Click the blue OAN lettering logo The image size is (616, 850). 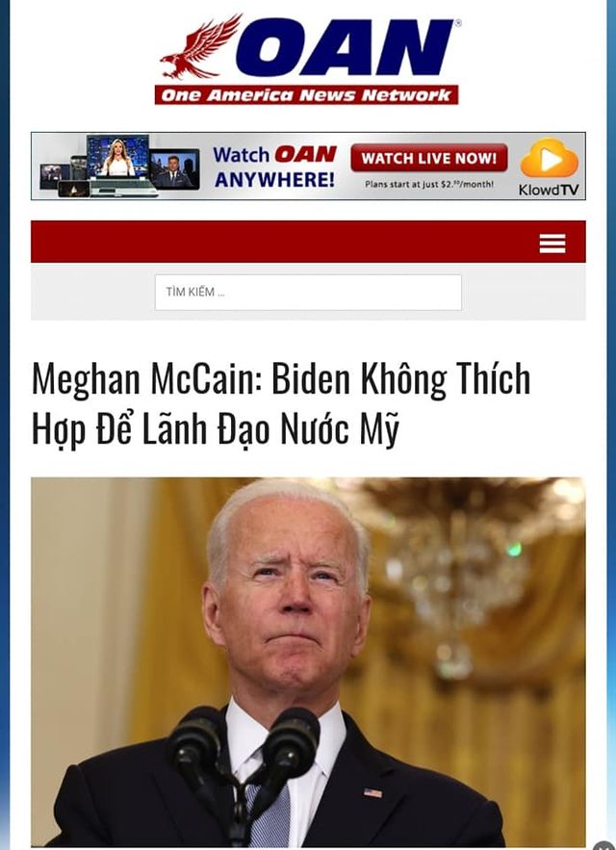346,47
